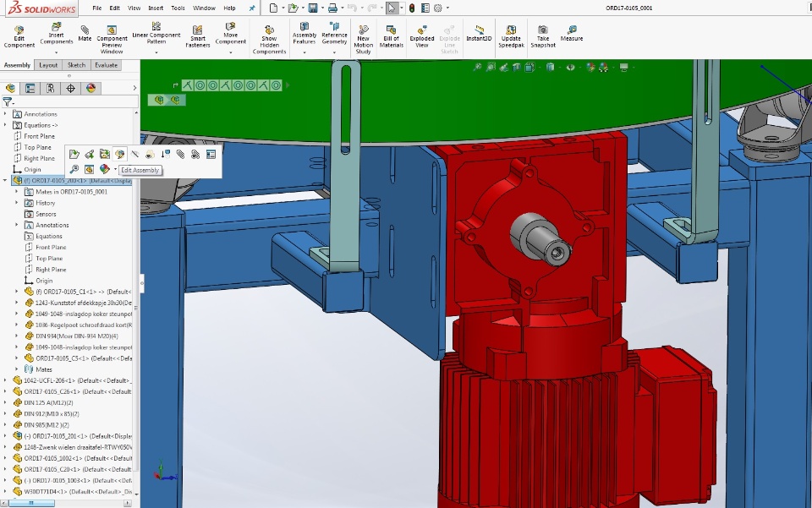Click the Zoom to Selection magnifier in context toolbar
812x508 pixels.
click(74, 169)
